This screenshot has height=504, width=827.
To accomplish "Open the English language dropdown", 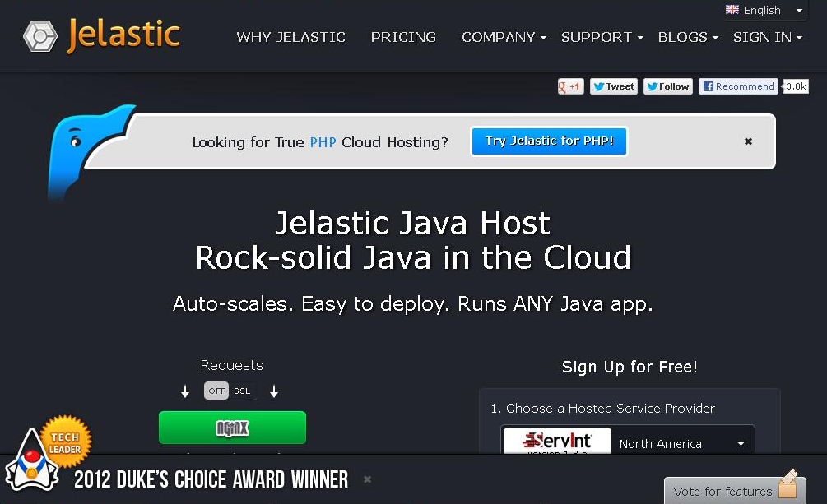I will pos(764,10).
